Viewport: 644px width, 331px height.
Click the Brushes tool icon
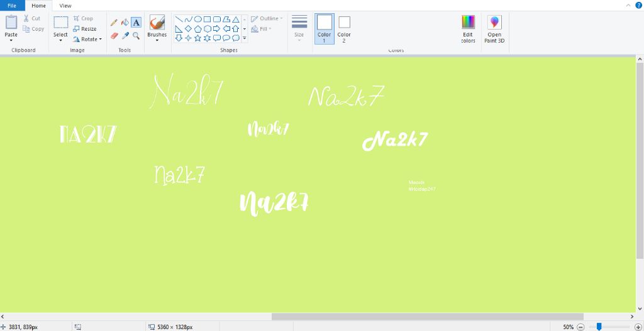[157, 22]
